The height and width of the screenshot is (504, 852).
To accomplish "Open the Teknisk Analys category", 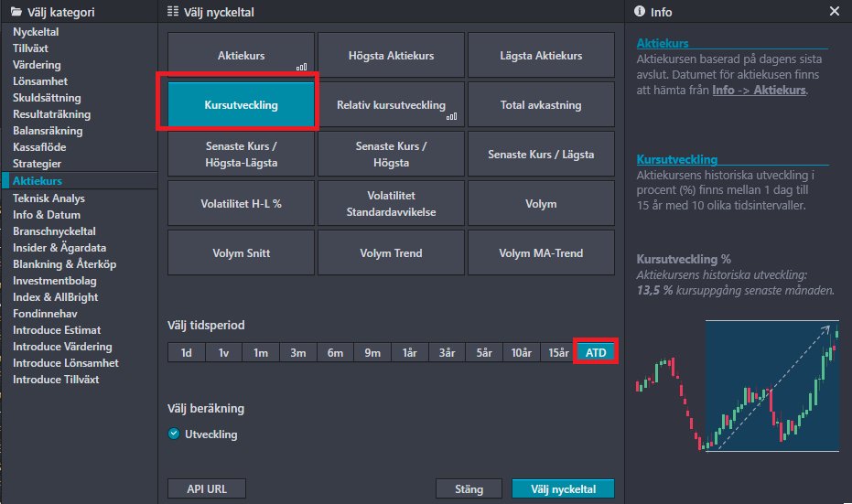I will coord(49,198).
